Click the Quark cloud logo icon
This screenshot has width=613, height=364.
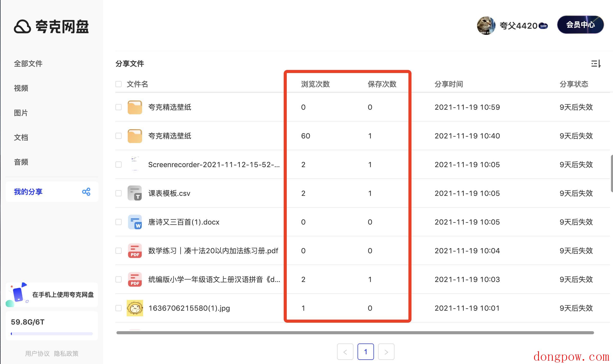(x=23, y=26)
